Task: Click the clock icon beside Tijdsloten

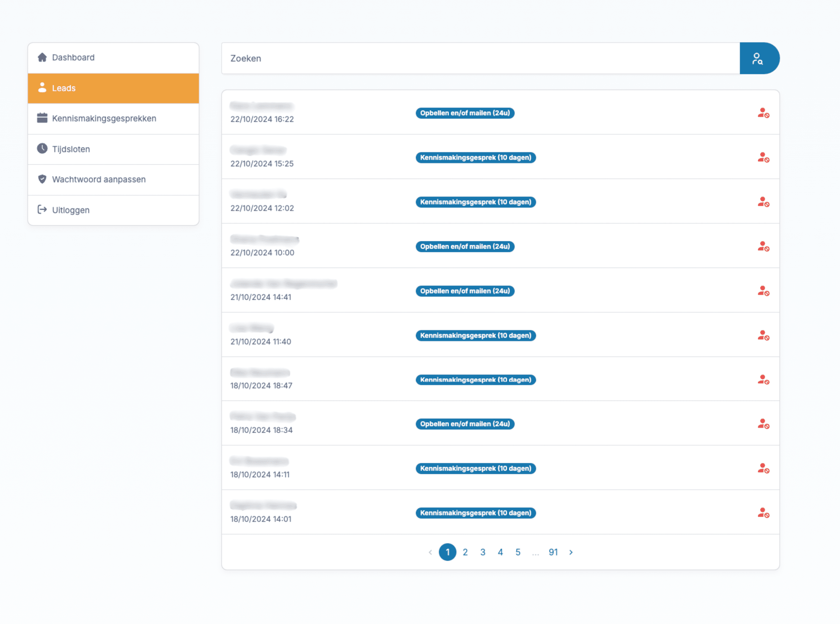Action: pos(42,148)
